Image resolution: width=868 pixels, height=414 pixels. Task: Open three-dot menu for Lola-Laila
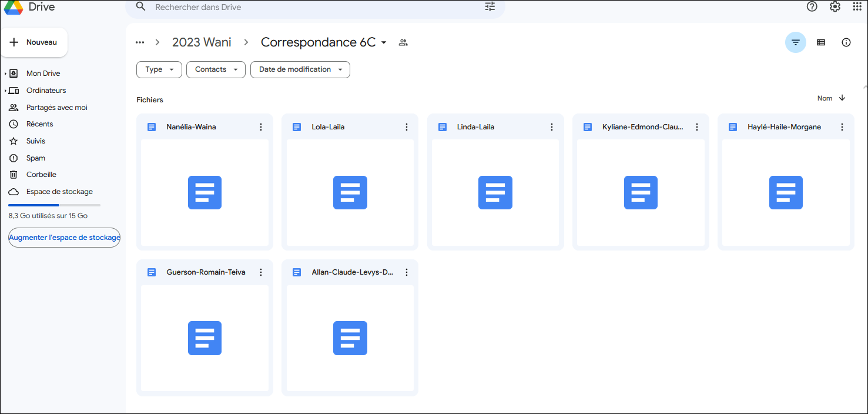pos(406,127)
